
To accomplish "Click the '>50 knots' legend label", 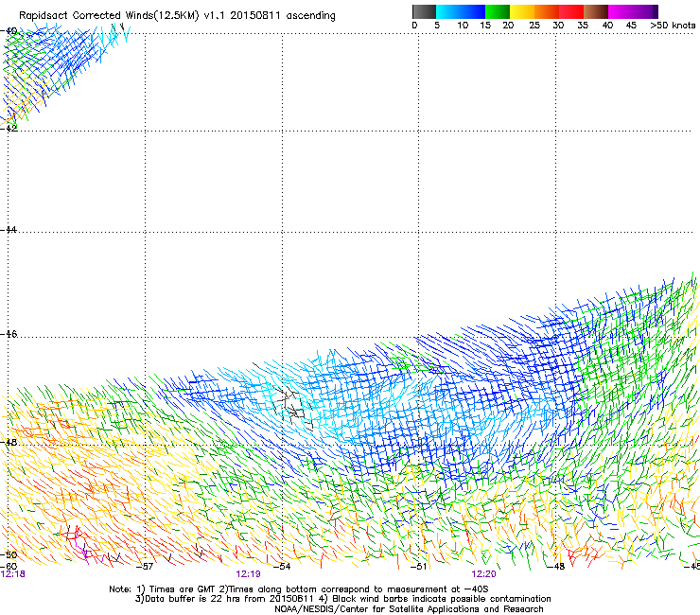I will click(x=673, y=26).
